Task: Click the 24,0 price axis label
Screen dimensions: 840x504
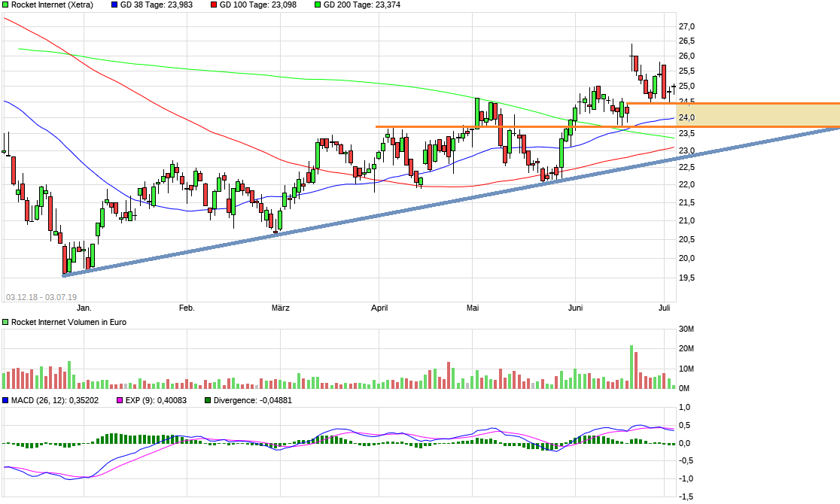Action: pos(686,118)
